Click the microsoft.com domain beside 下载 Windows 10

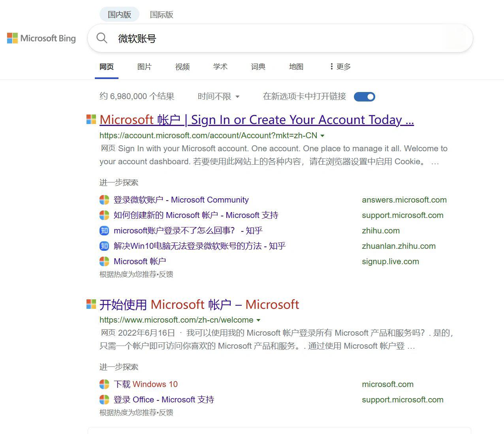tap(387, 384)
